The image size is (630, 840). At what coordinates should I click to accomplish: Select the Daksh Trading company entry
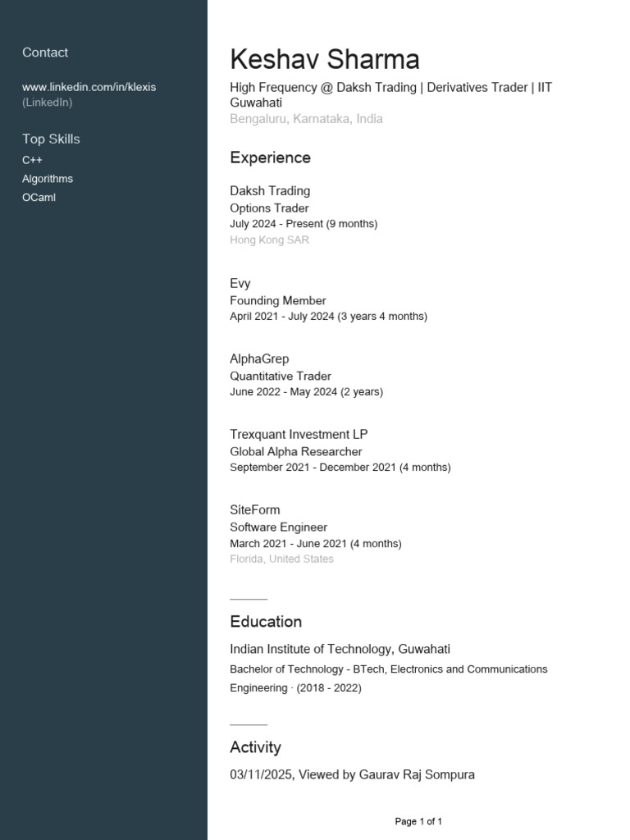point(270,191)
